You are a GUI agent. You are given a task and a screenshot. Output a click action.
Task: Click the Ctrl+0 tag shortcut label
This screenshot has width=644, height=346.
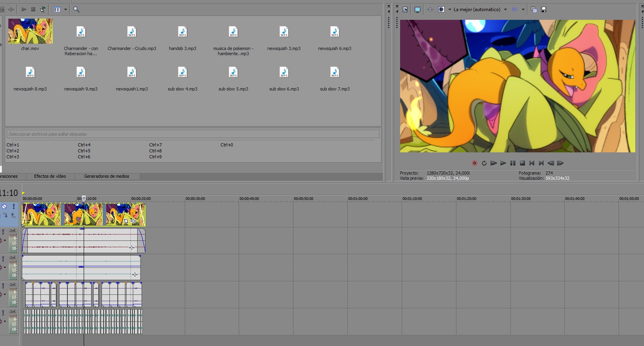[227, 145]
